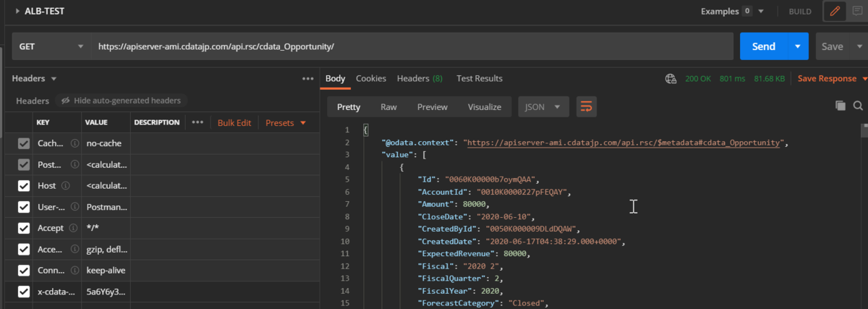Click the "2020-06-10" CloseDate value
This screenshot has height=309, width=868.
pos(504,216)
